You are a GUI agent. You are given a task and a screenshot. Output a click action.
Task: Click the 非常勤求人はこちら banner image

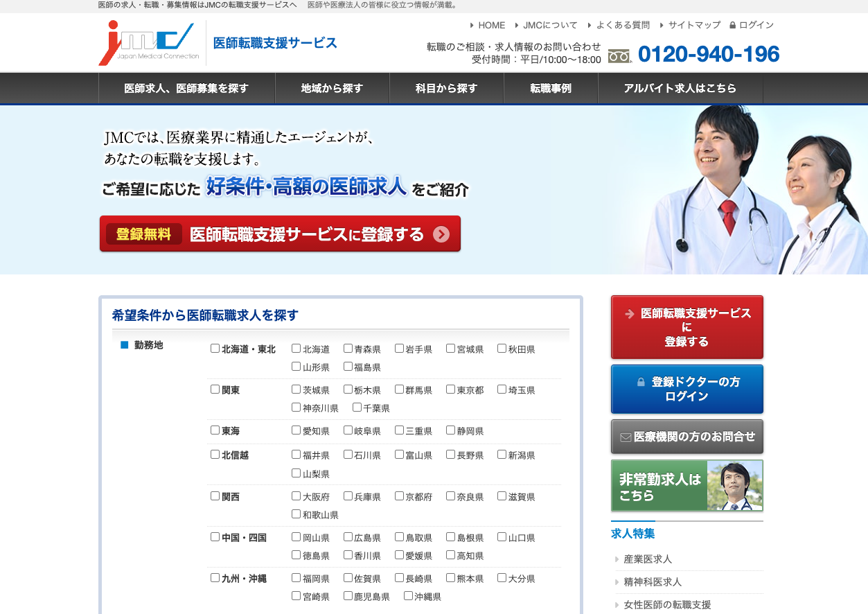tap(687, 486)
